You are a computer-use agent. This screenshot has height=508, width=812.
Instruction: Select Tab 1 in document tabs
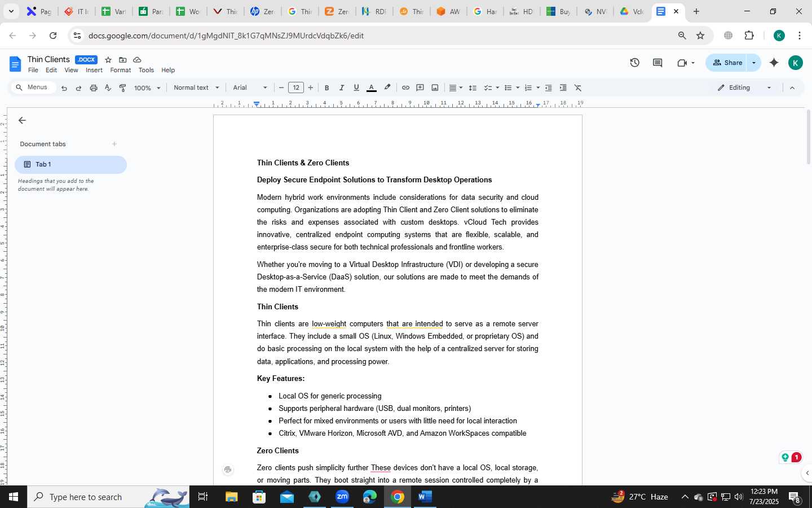(x=70, y=164)
